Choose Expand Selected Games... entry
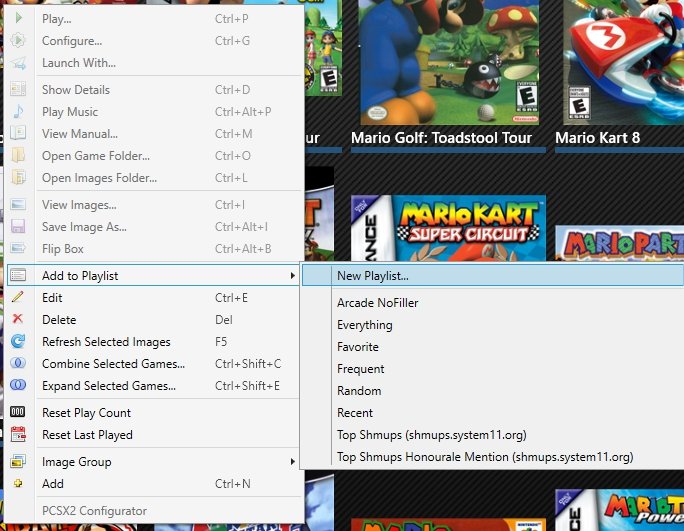This screenshot has height=531, width=684. (154, 386)
